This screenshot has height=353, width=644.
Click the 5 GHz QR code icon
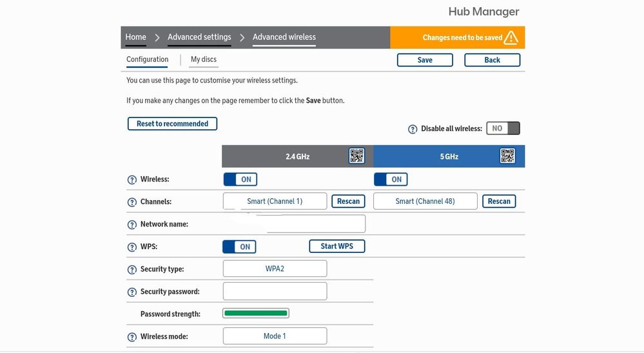click(507, 156)
